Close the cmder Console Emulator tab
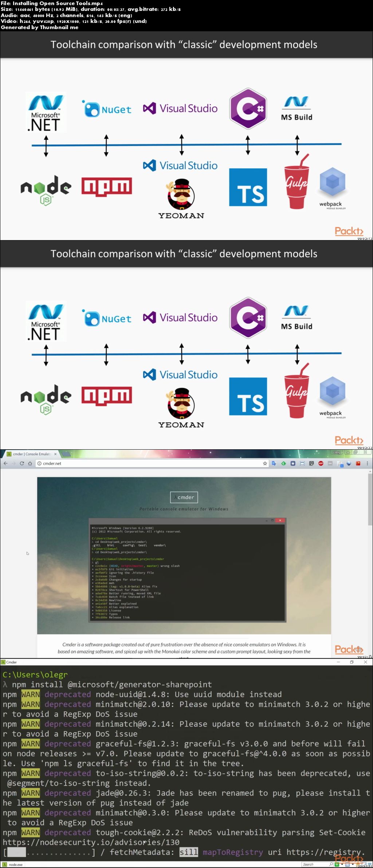The width and height of the screenshot is (373, 868). pyautogui.click(x=55, y=454)
